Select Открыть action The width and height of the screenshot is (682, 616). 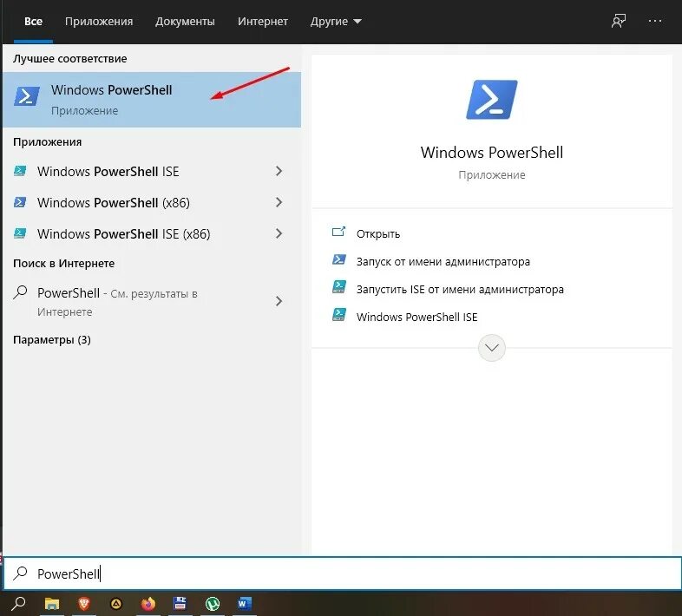(x=378, y=234)
